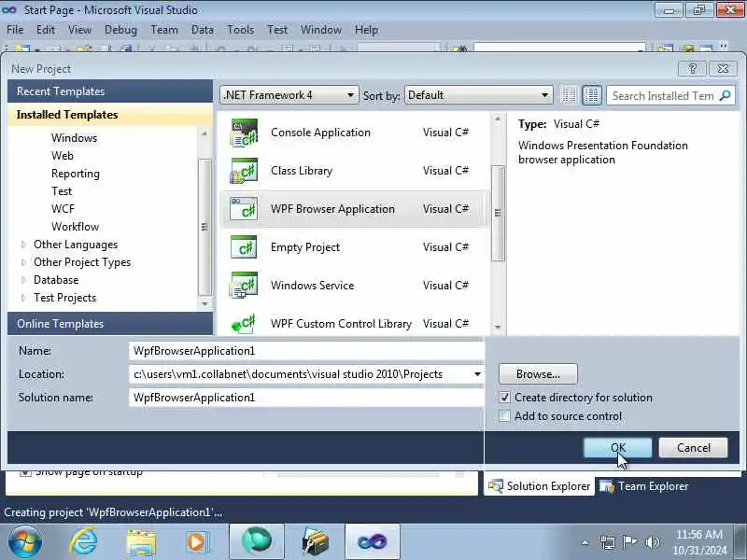Expand the Test Projects node

(x=23, y=298)
